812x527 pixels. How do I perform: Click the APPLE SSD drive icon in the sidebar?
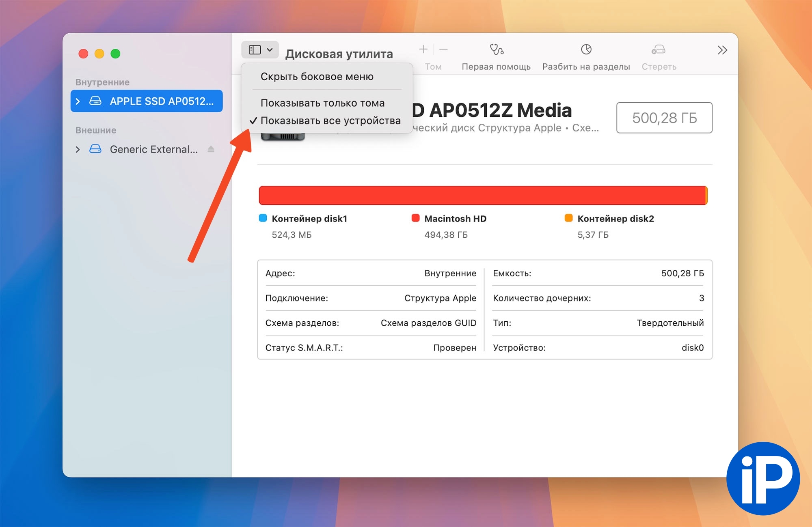[95, 101]
